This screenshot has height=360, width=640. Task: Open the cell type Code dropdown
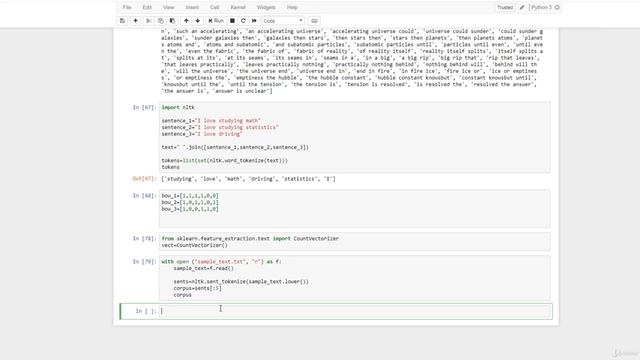click(283, 21)
